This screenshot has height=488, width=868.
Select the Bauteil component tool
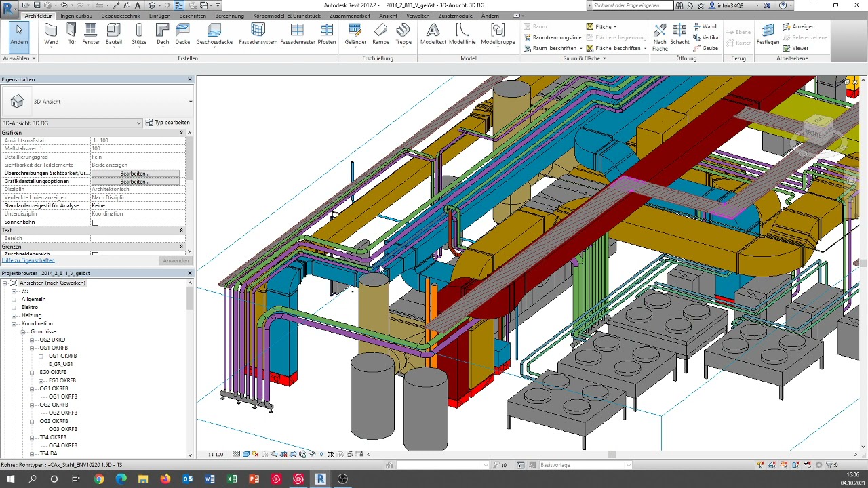pyautogui.click(x=114, y=34)
